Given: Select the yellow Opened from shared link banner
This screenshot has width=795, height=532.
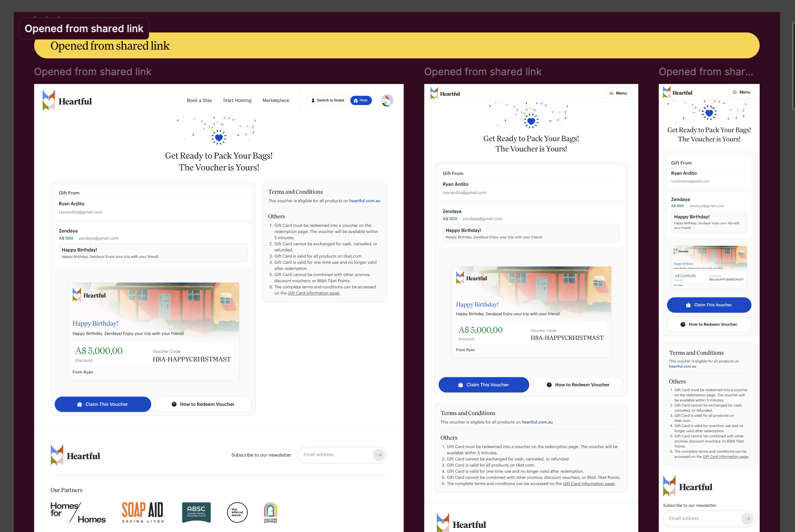Looking at the screenshot, I should coord(397,46).
